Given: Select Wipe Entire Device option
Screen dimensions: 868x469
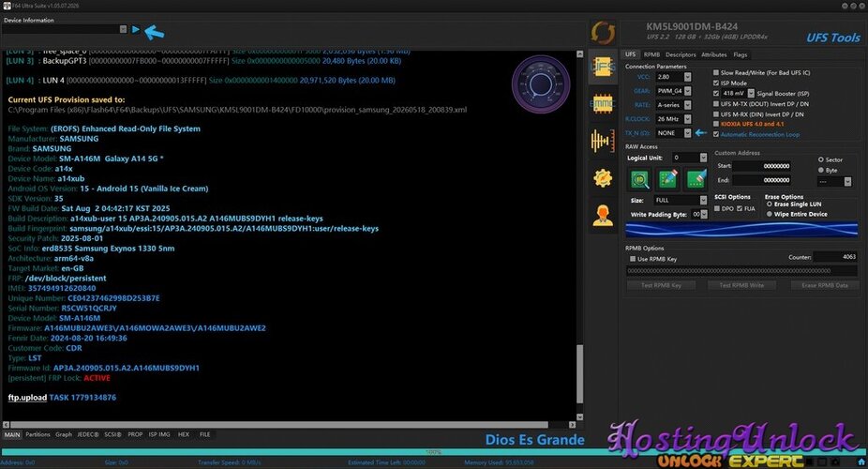Looking at the screenshot, I should click(x=770, y=214).
